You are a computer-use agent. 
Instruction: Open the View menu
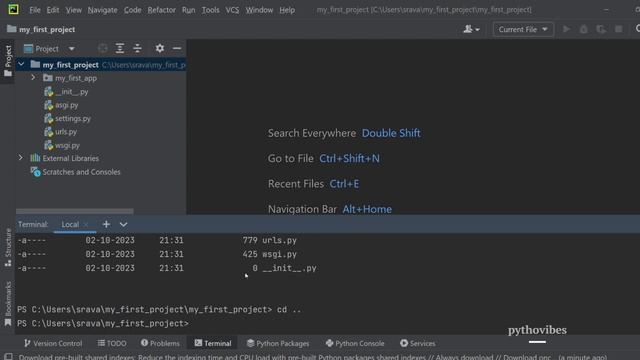(x=73, y=10)
